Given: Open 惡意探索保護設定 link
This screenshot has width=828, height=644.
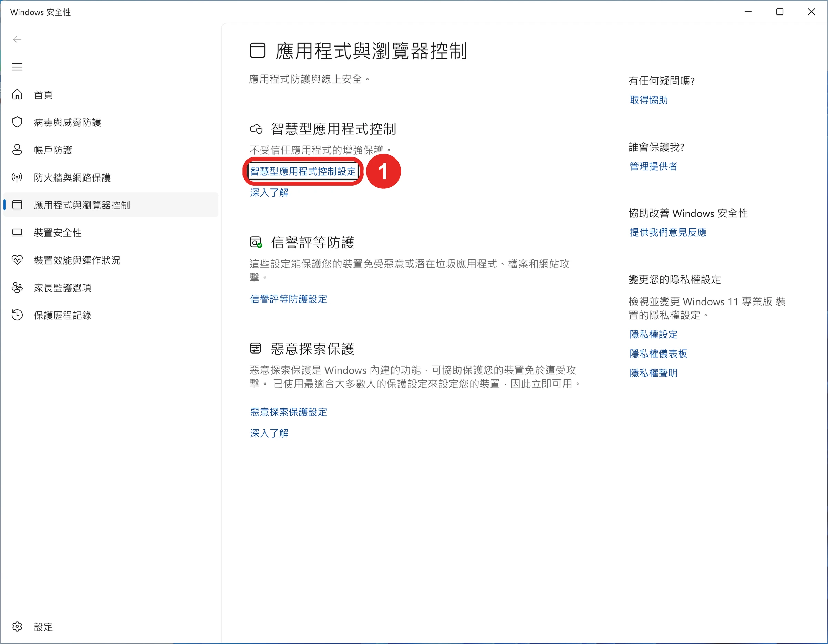Looking at the screenshot, I should [289, 412].
